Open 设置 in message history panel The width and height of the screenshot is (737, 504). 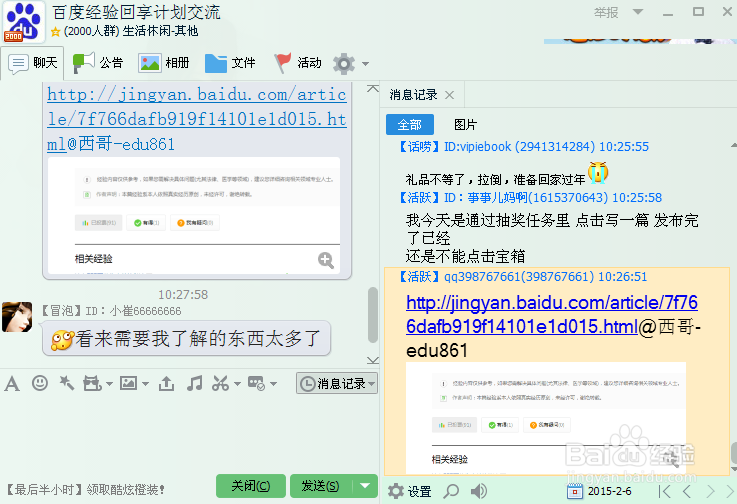click(x=410, y=491)
